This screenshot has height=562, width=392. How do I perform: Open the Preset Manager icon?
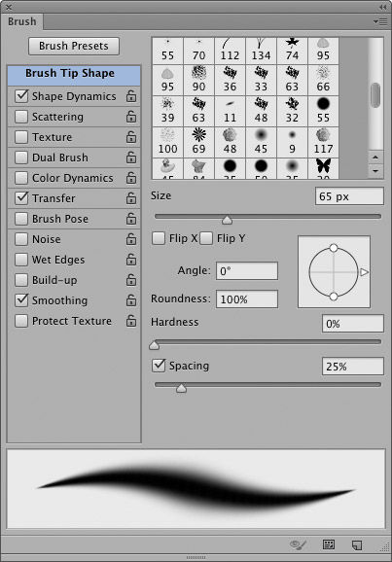[329, 544]
